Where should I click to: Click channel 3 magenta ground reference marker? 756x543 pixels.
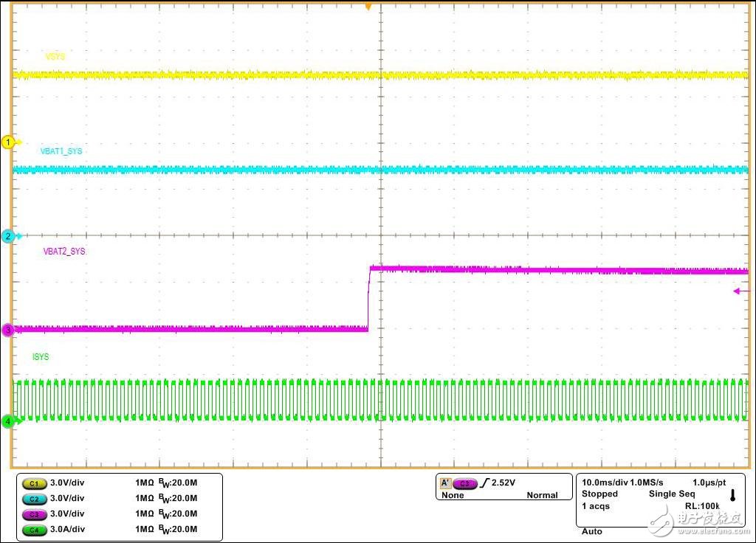9,331
